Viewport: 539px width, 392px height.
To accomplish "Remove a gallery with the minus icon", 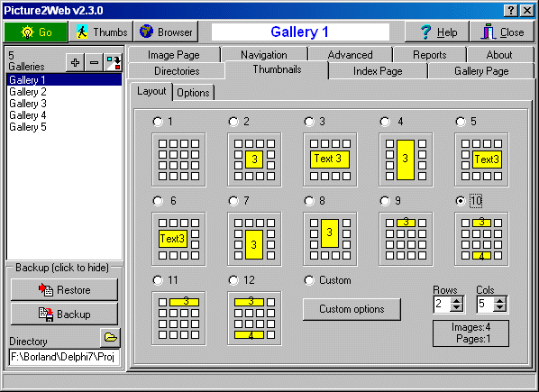I will tap(94, 62).
